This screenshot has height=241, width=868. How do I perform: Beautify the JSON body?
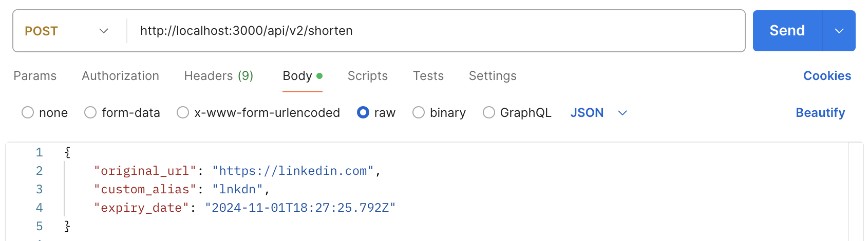(x=820, y=113)
